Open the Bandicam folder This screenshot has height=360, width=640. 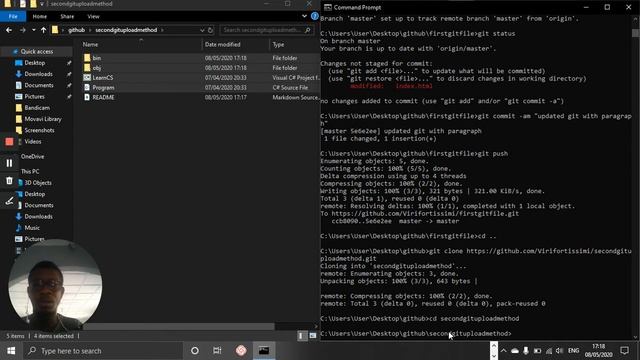coord(37,108)
